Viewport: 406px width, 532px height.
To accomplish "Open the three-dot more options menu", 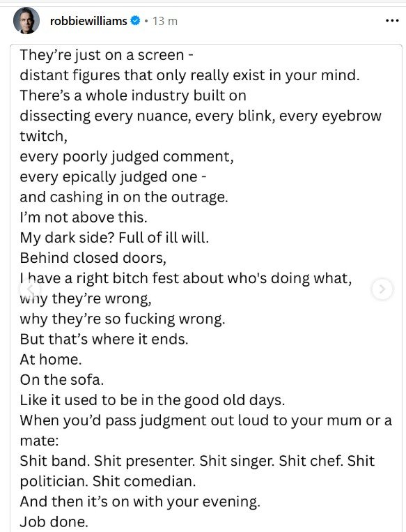I will [x=392, y=21].
